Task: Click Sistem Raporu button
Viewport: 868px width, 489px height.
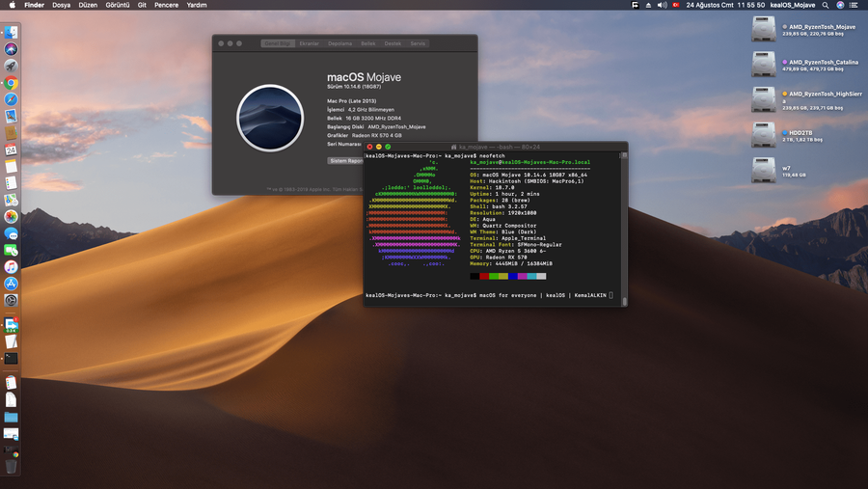Action: click(345, 161)
